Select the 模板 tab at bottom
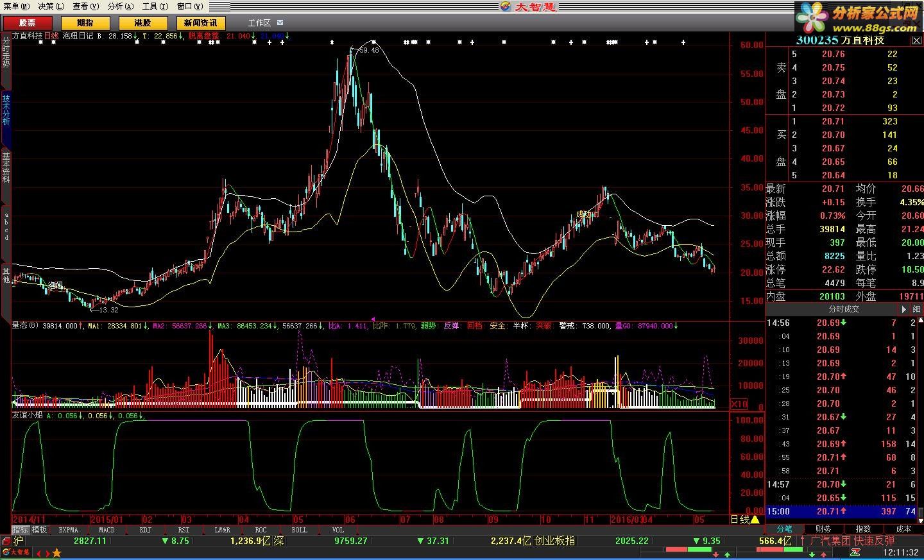The image size is (924, 560). [40, 530]
